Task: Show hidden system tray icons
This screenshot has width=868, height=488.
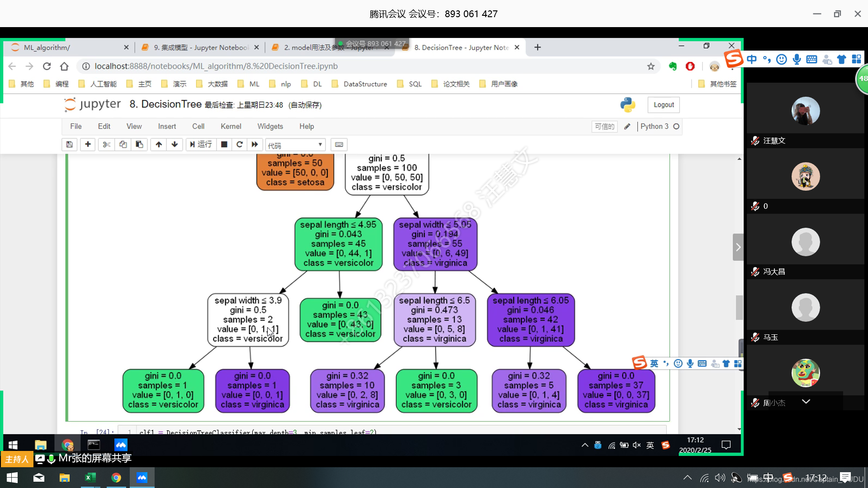Action: click(687, 478)
